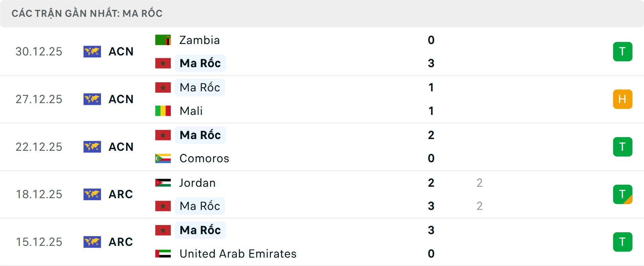Click the Các trận gần nhất: Ma Rốc header

click(87, 13)
